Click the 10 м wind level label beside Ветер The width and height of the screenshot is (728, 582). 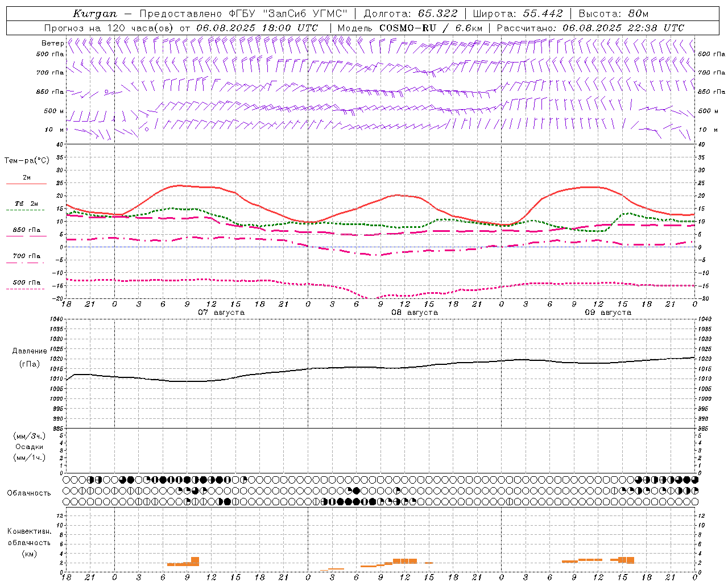[54, 130]
